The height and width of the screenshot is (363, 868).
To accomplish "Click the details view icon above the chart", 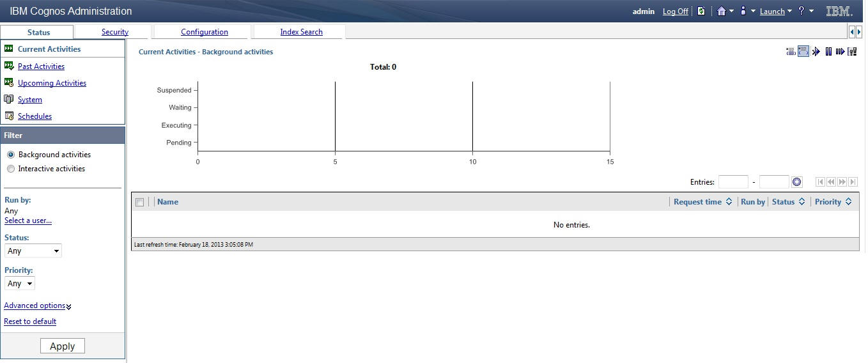I will click(803, 51).
